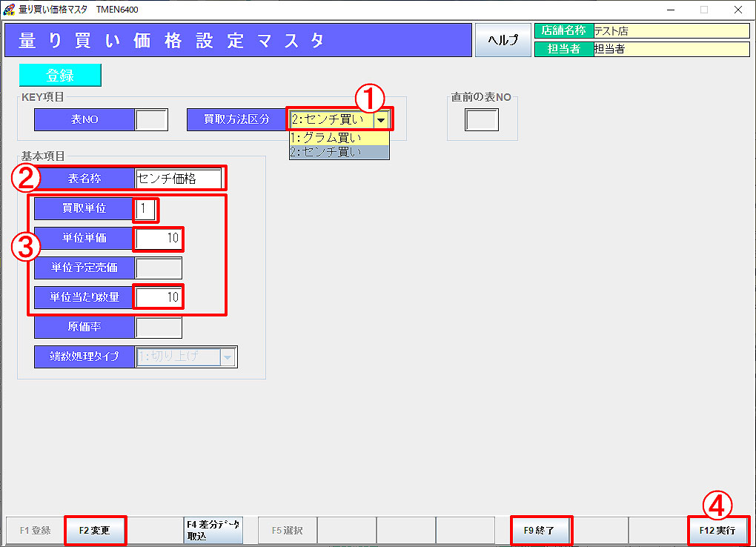The height and width of the screenshot is (547, 756).
Task: Click the 表名称 label
Action: pyautogui.click(x=84, y=179)
